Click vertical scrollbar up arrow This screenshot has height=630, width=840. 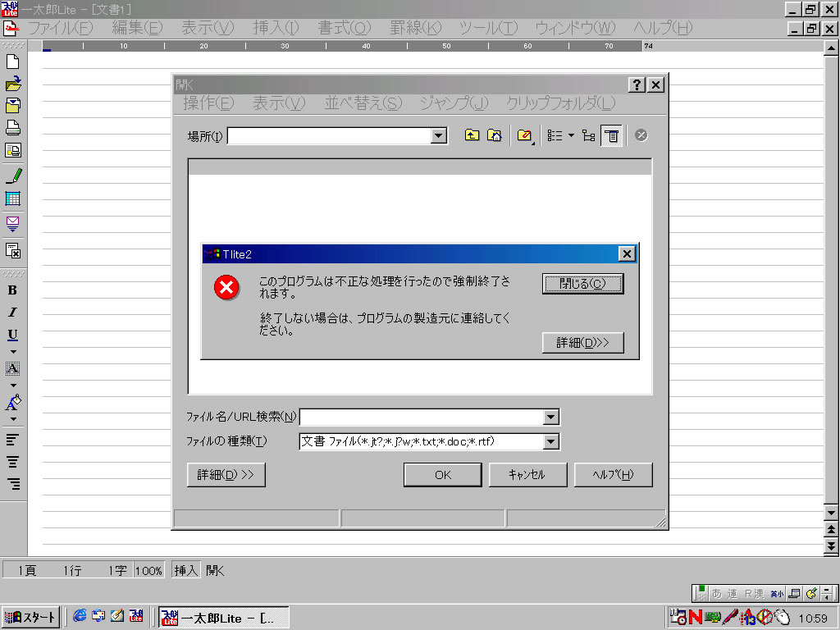[x=831, y=48]
